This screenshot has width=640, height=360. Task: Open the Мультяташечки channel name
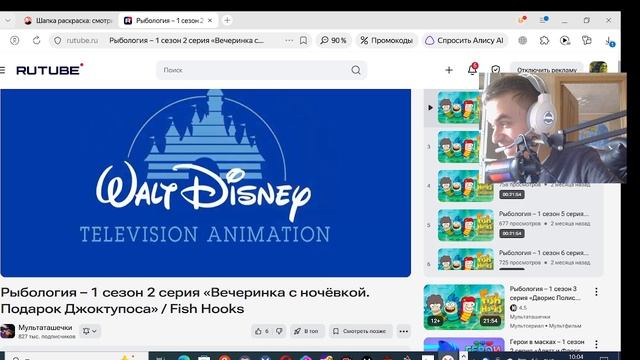click(x=45, y=327)
